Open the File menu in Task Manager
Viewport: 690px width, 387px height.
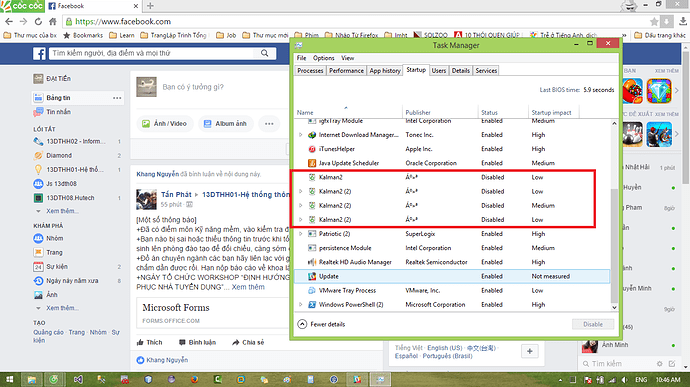301,58
